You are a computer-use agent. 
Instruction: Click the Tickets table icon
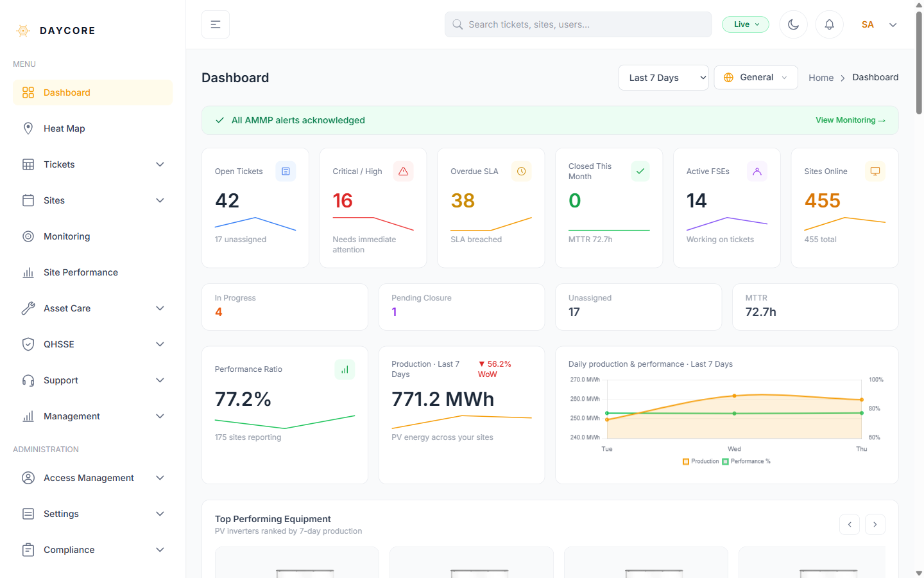[28, 164]
